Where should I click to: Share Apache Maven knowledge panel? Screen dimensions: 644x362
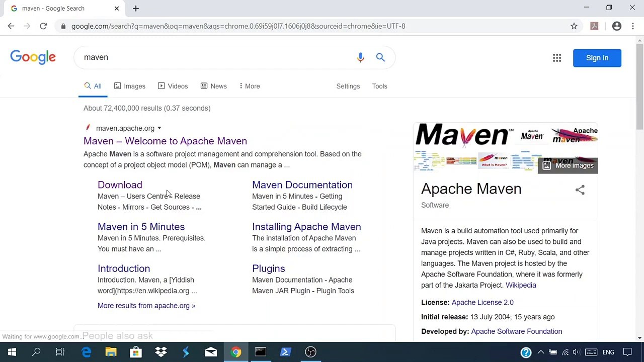point(580,190)
